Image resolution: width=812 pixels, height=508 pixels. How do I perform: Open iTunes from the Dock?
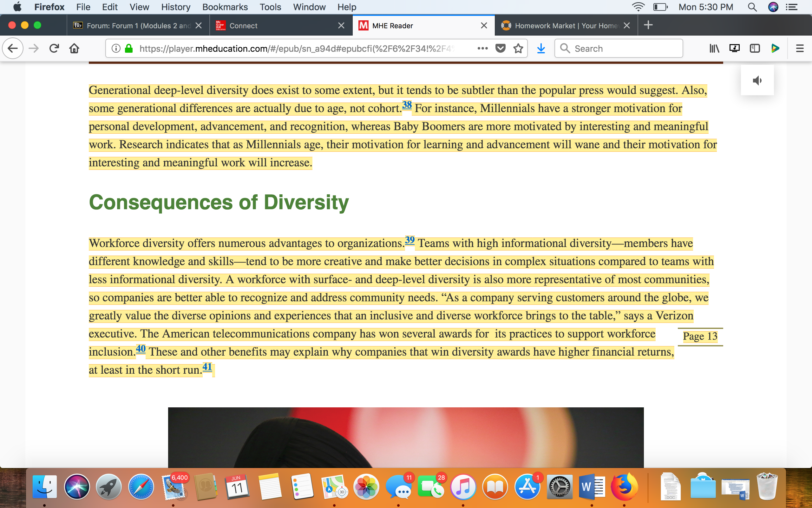pos(463,487)
